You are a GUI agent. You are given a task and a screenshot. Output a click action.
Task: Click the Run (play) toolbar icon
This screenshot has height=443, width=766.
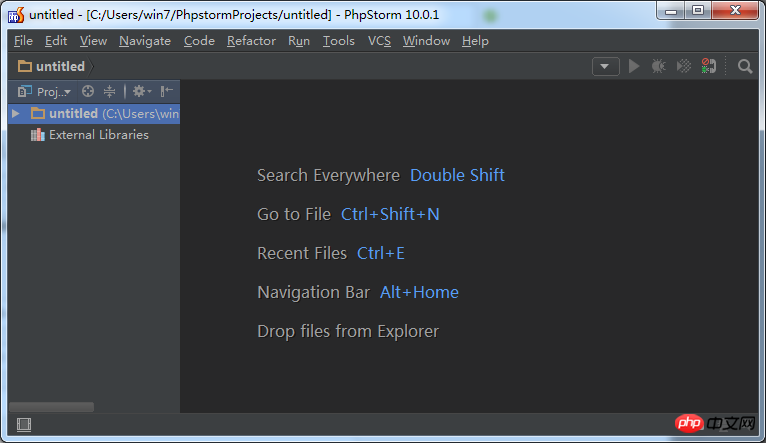click(x=634, y=66)
